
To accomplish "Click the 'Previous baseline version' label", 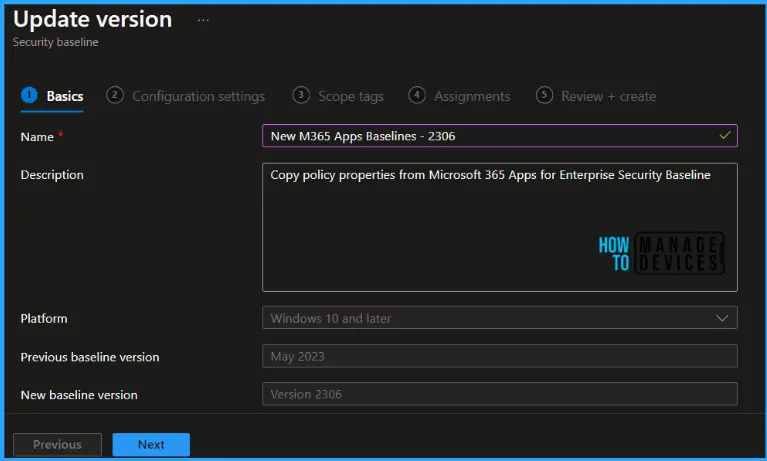I will pyautogui.click(x=90, y=357).
